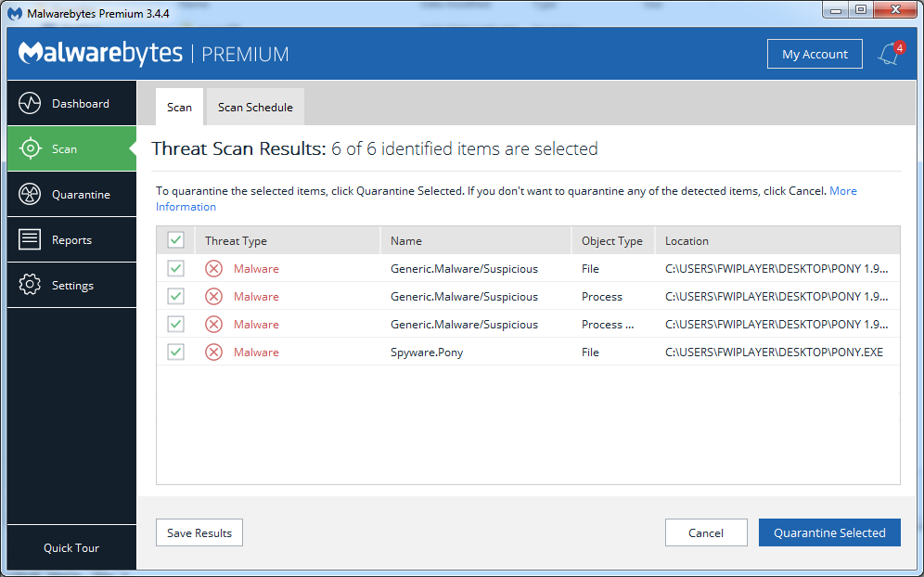This screenshot has width=924, height=577.
Task: Sort by Object Type column header
Action: [613, 240]
